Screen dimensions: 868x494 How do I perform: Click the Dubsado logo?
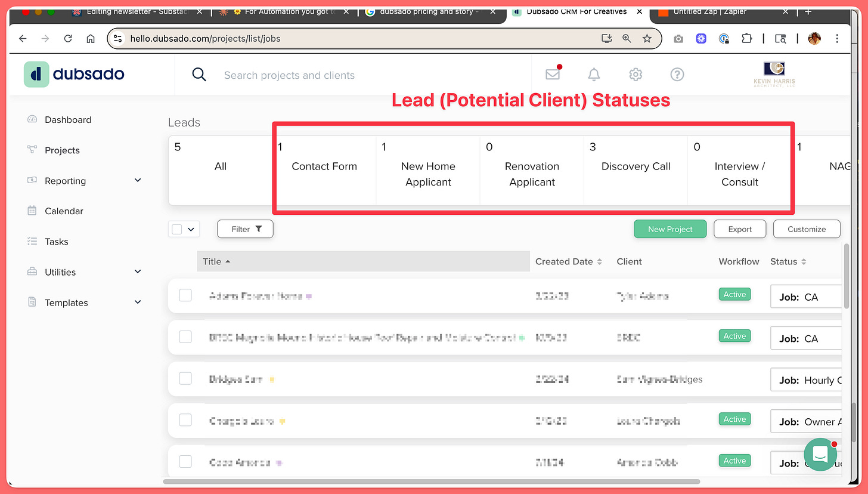(x=74, y=75)
